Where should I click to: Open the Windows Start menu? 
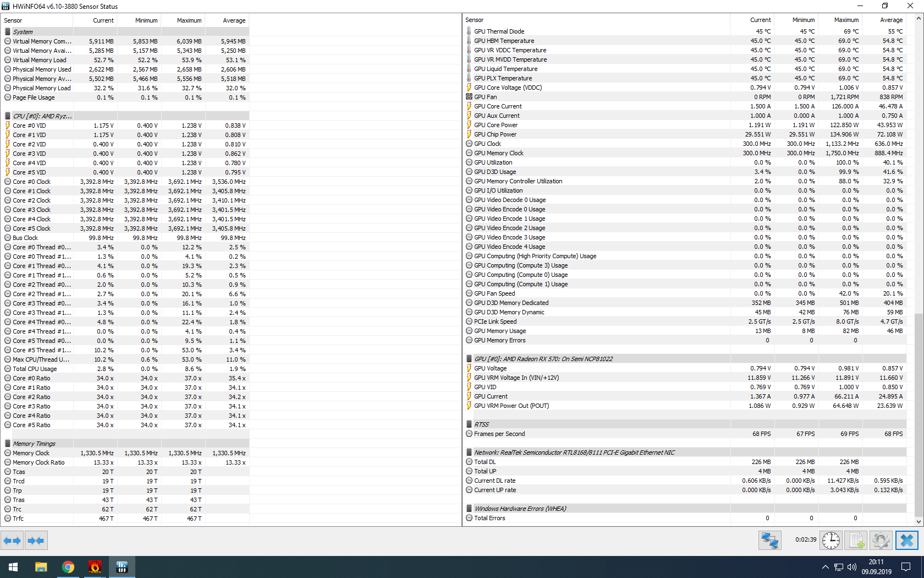[13, 567]
